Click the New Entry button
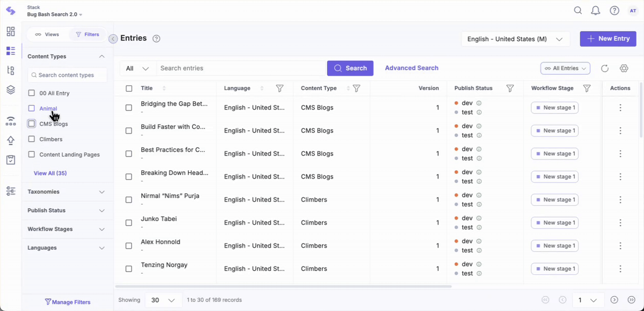The image size is (644, 311). tap(608, 39)
